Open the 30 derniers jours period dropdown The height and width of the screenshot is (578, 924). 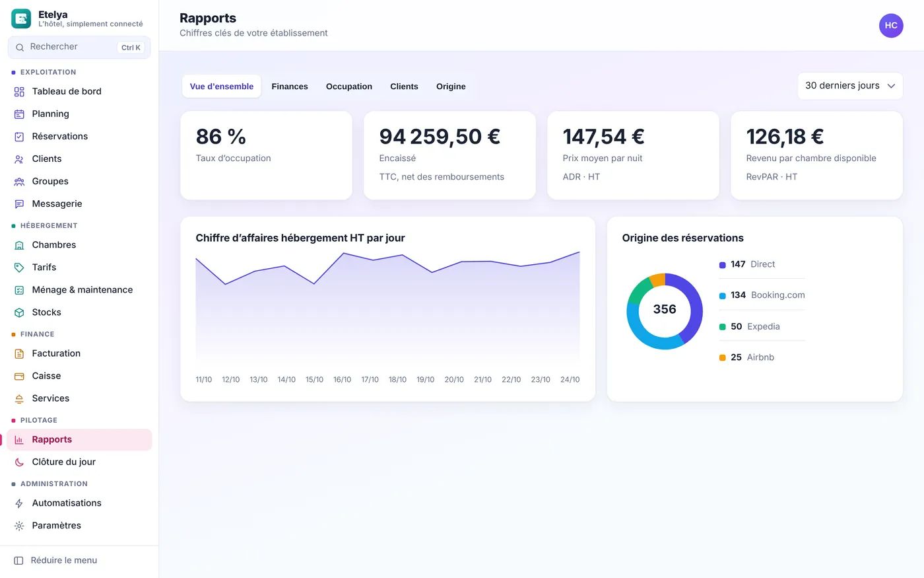point(850,86)
